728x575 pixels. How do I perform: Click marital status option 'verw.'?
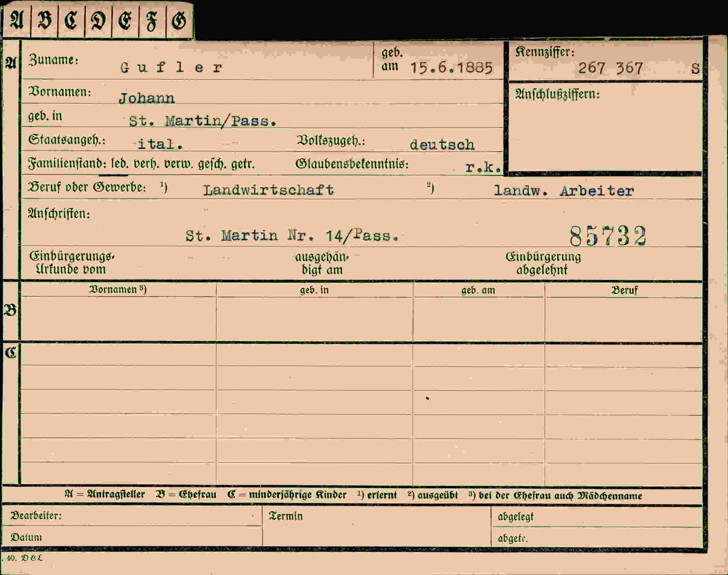coord(178,164)
